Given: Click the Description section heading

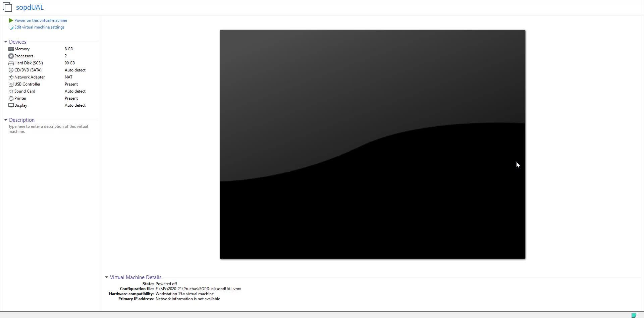Looking at the screenshot, I should (22, 120).
